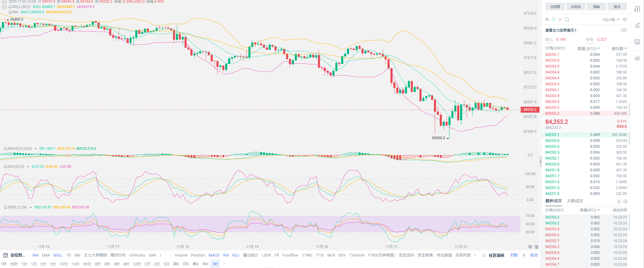This screenshot has width=644, height=268.
Task: Expand the RSI(6,12,24) indicator dropdown arrow
Action: pos(31,208)
